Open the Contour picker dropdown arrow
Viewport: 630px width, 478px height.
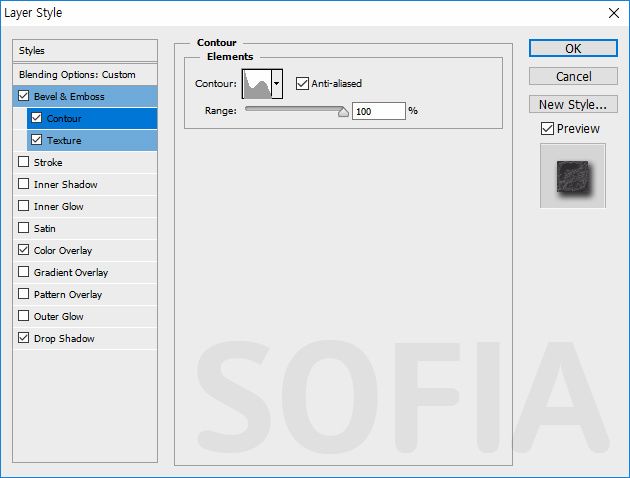point(277,84)
